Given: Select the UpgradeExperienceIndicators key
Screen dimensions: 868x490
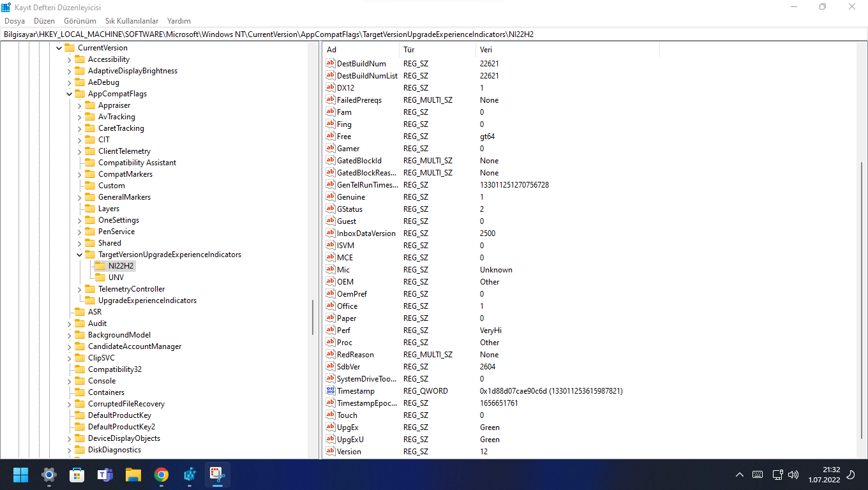Looking at the screenshot, I should [x=147, y=301].
